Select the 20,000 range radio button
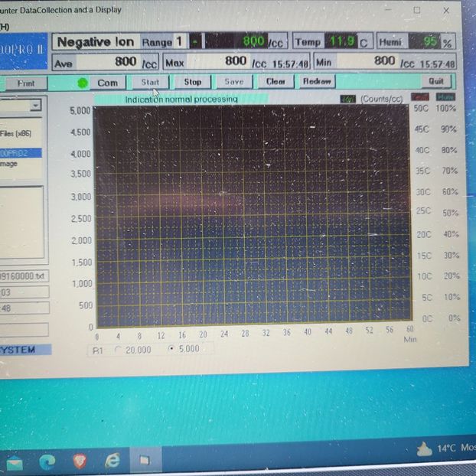 click(x=117, y=349)
